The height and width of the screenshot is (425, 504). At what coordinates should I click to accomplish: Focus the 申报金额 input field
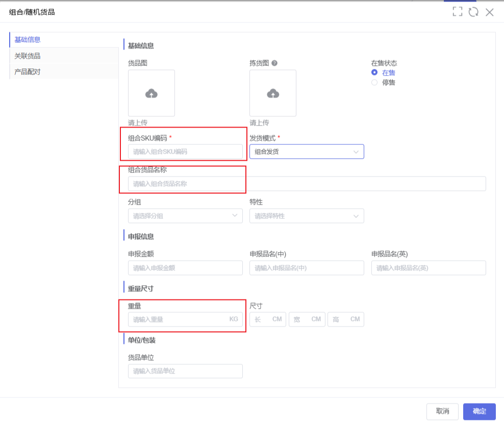[185, 268]
